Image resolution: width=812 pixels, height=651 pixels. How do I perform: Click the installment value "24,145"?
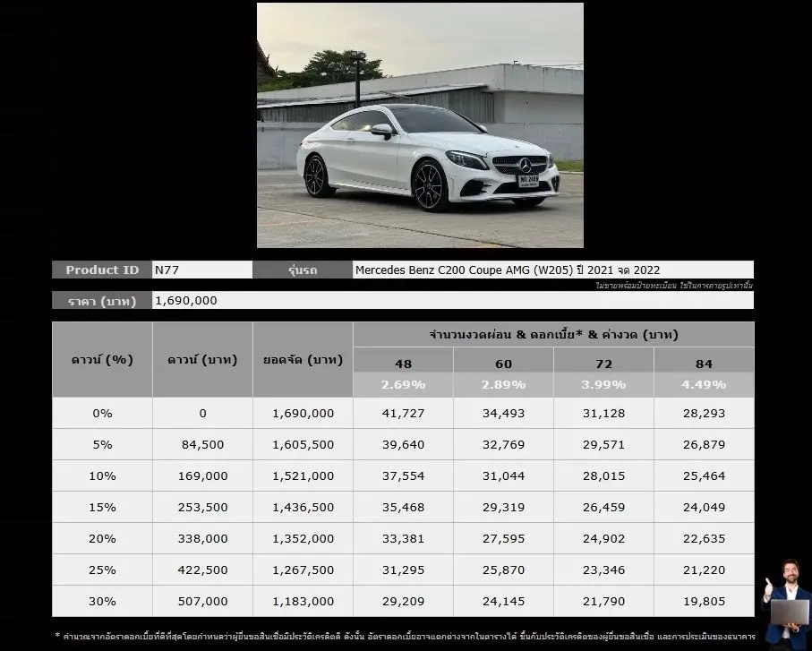(503, 601)
